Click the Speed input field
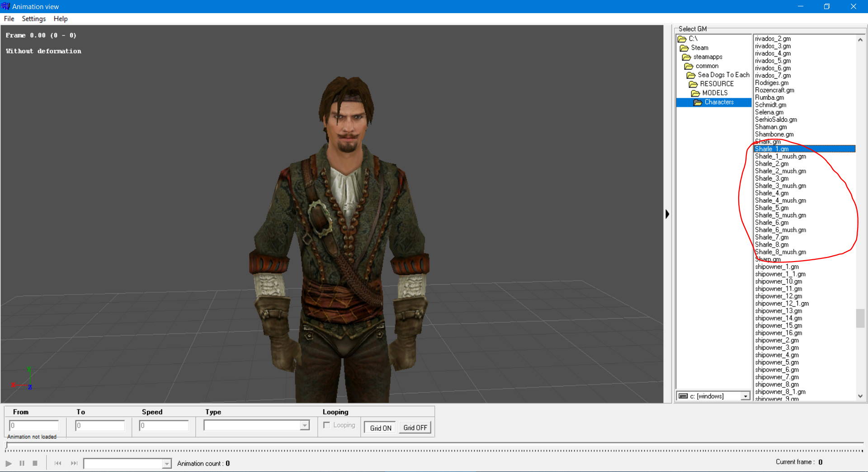This screenshot has height=472, width=868. (164, 425)
